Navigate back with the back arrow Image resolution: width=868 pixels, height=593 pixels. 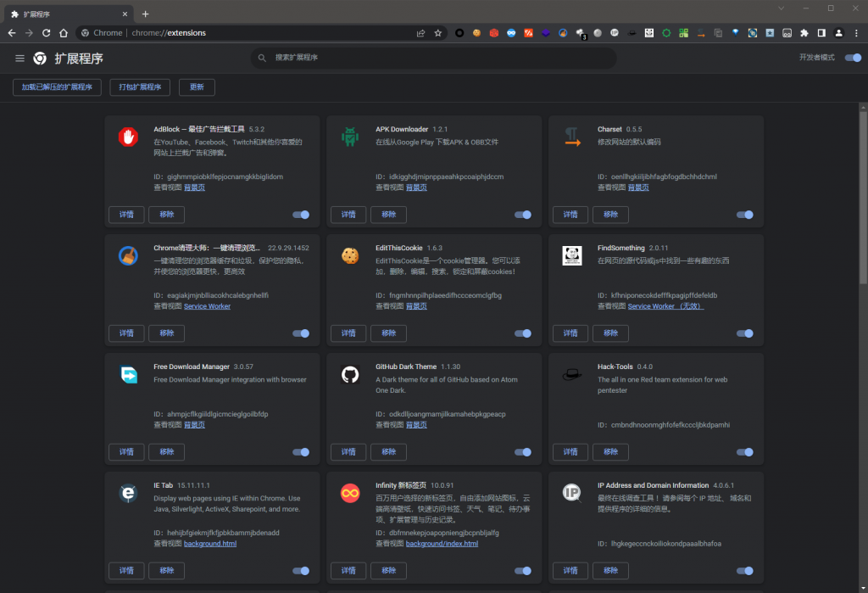click(12, 33)
